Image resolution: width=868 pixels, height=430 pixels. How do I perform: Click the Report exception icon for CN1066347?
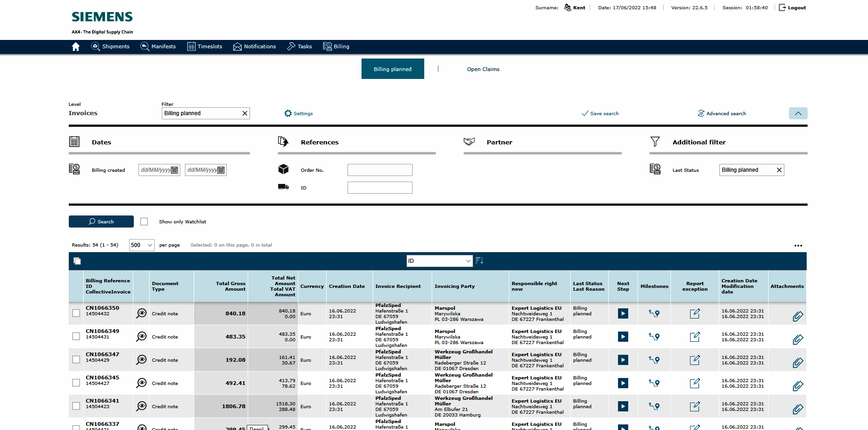695,360
